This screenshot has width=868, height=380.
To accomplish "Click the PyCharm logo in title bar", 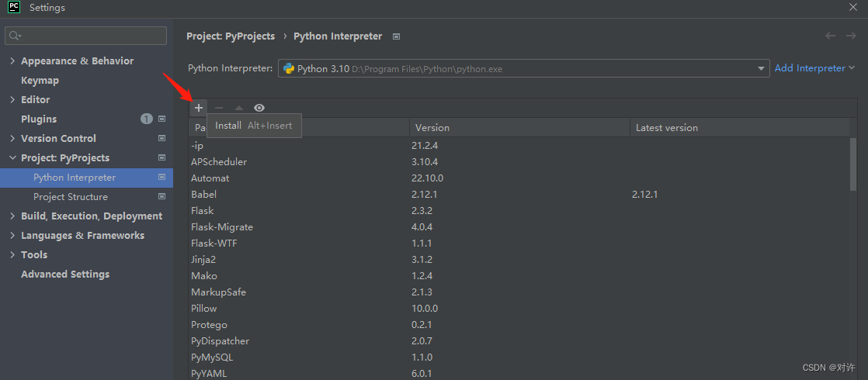I will 15,7.
